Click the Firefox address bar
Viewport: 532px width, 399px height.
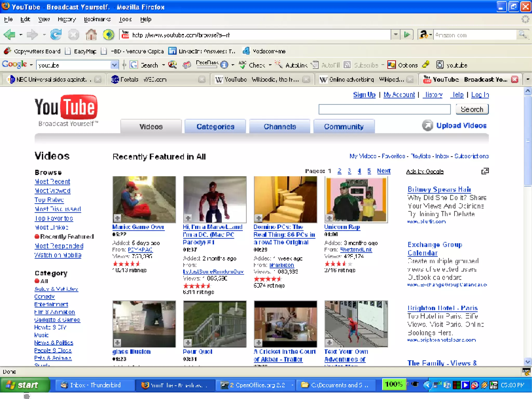[x=255, y=35]
